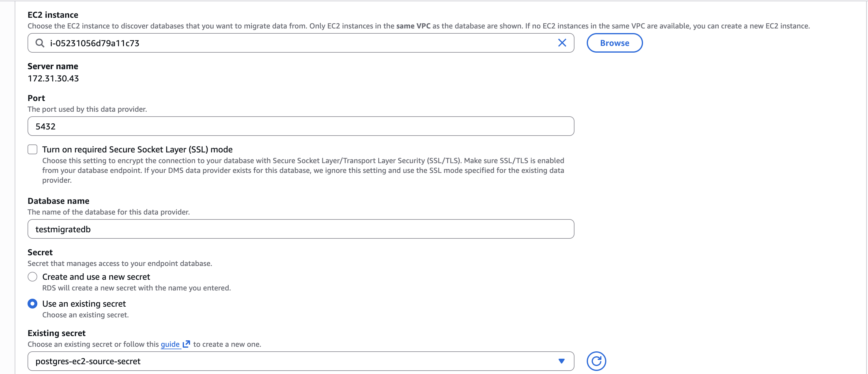Screen dimensions: 868x374
Task: Click the Database name field testmigratedb
Action: [301, 229]
